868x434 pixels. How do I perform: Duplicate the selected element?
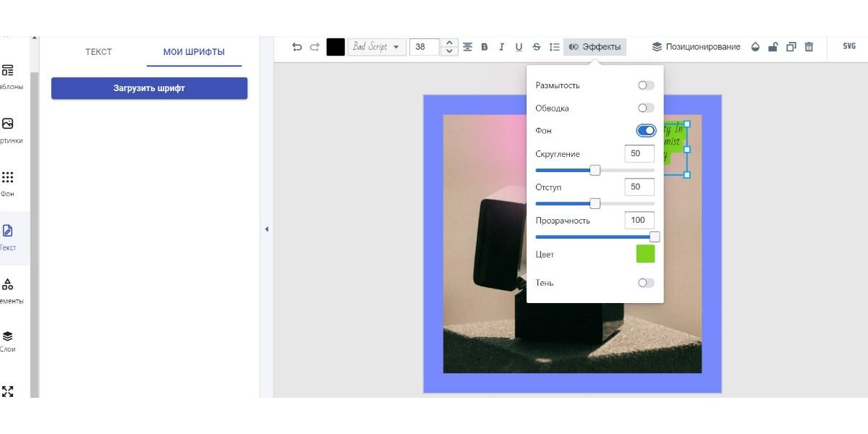[791, 47]
